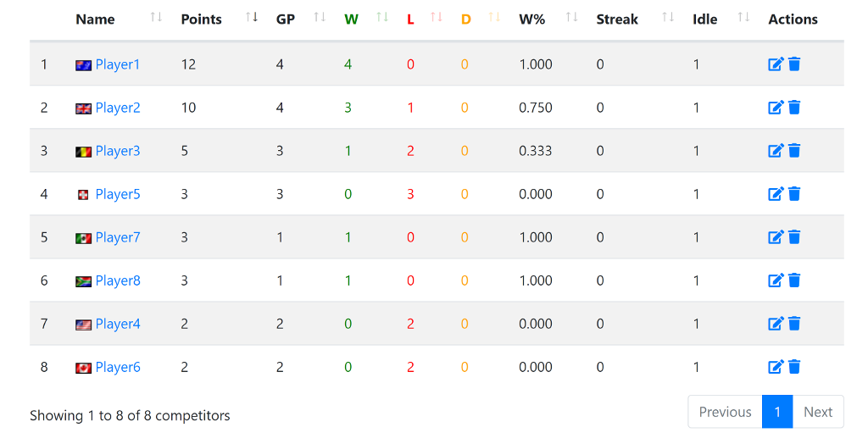
Task: Edit Player7 using the pencil icon
Action: point(776,237)
